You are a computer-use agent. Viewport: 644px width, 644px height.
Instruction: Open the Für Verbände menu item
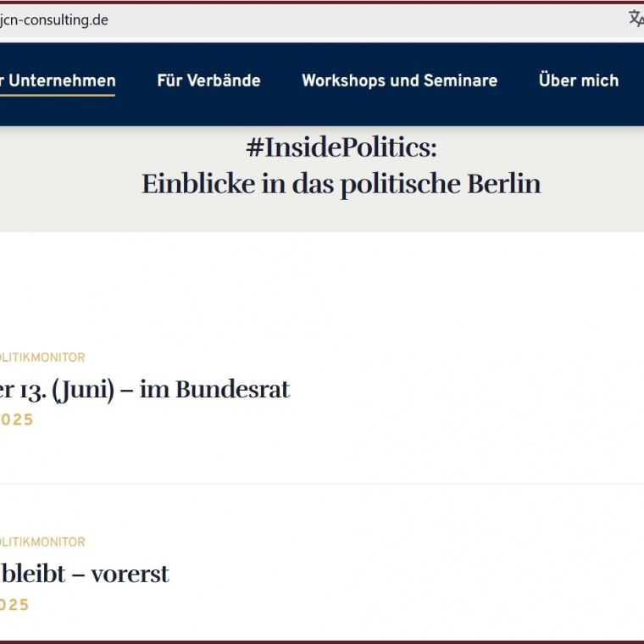(208, 80)
